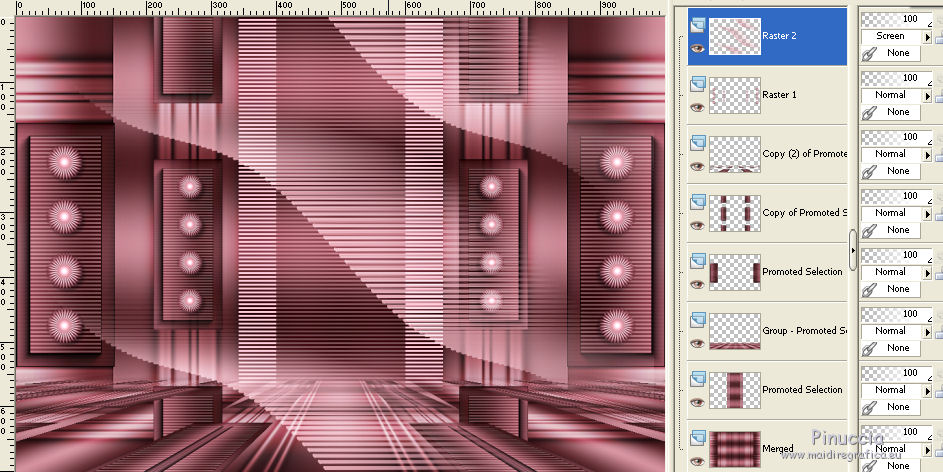This screenshot has height=472, width=943.
Task: Hide the Raster 2 layer using its eye
Action: point(698,48)
